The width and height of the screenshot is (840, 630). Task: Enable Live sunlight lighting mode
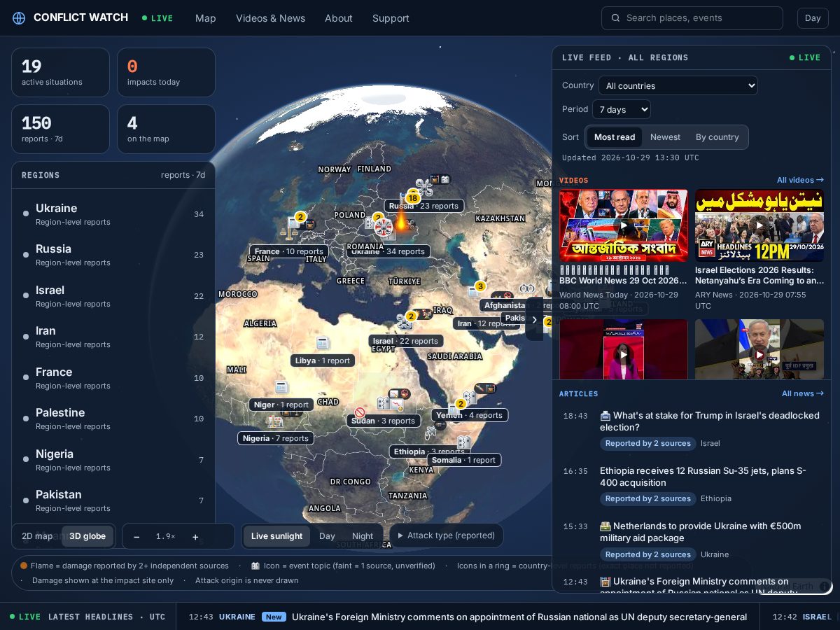tap(277, 536)
